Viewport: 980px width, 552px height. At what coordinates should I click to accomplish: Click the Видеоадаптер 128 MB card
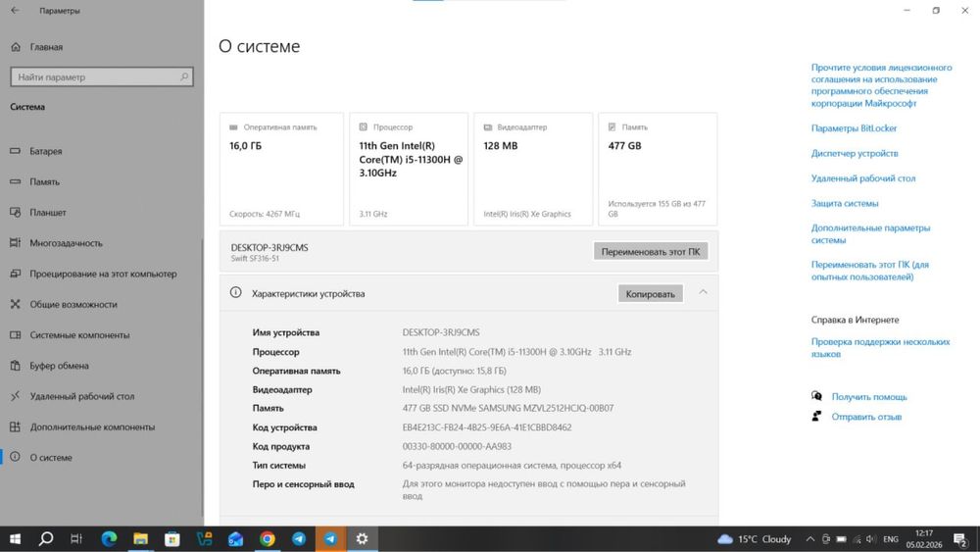[533, 169]
